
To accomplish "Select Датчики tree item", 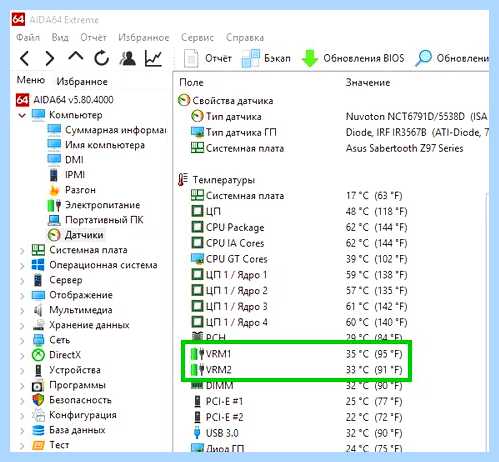I will [x=76, y=235].
